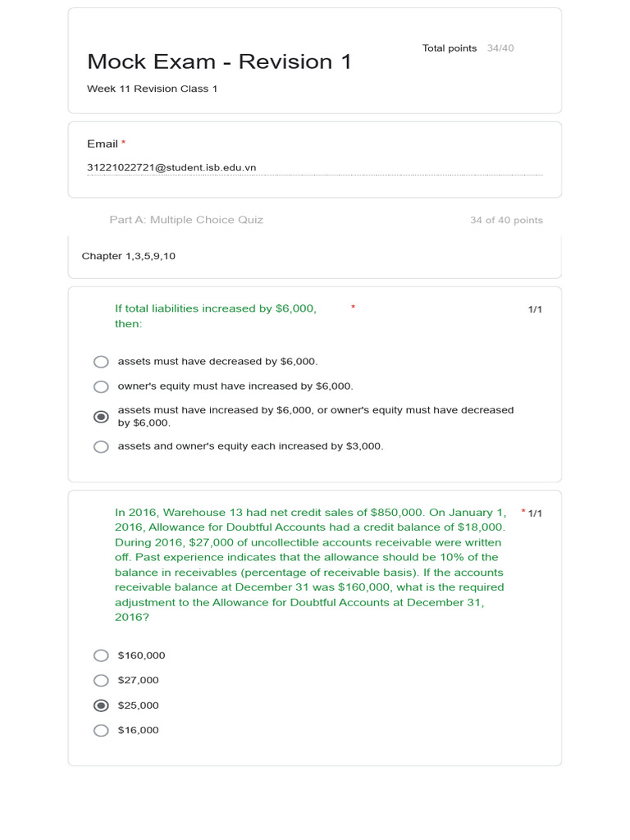Click the "34 of 40 points" section score
Image resolution: width=630 pixels, height=840 pixels.
[506, 221]
